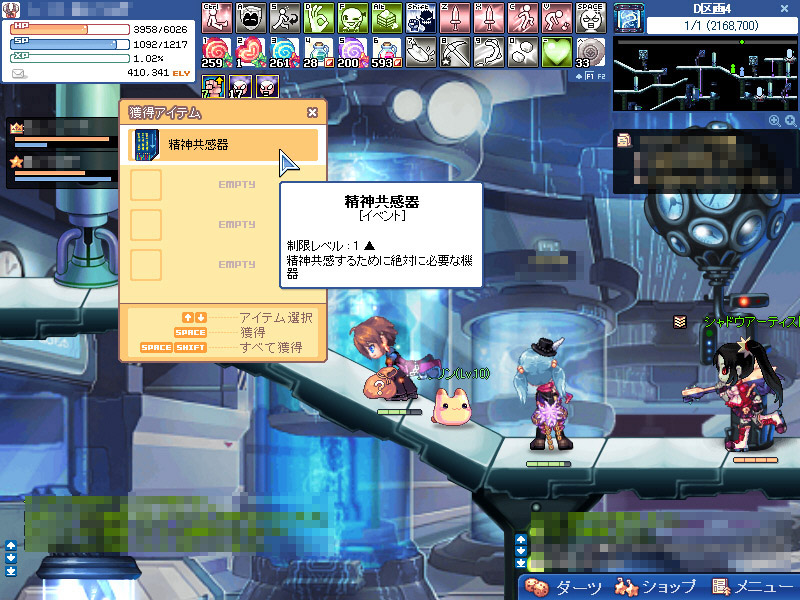Image resolution: width=800 pixels, height=600 pixels.
Task: Use the OK hand emote on slot D
Action: point(319,18)
